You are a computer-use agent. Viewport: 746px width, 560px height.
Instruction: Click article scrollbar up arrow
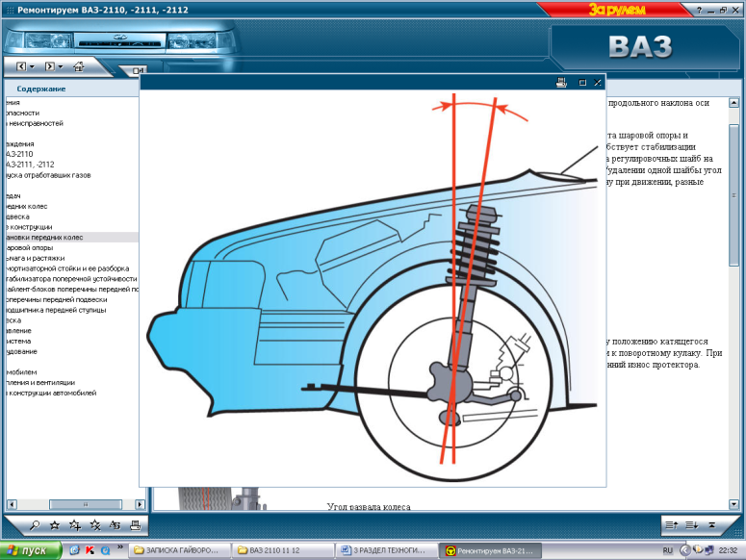click(x=733, y=103)
